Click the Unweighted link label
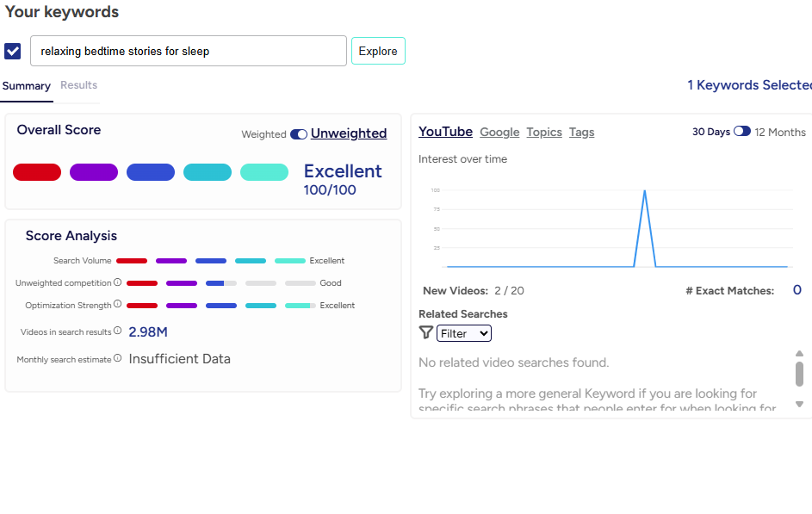The image size is (812, 514). (x=349, y=133)
